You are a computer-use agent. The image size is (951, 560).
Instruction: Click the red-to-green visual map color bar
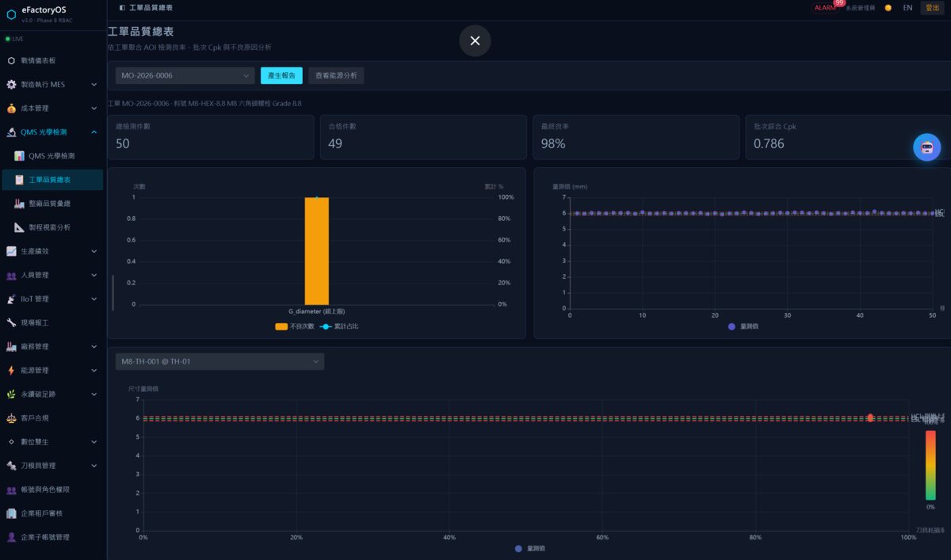point(930,465)
